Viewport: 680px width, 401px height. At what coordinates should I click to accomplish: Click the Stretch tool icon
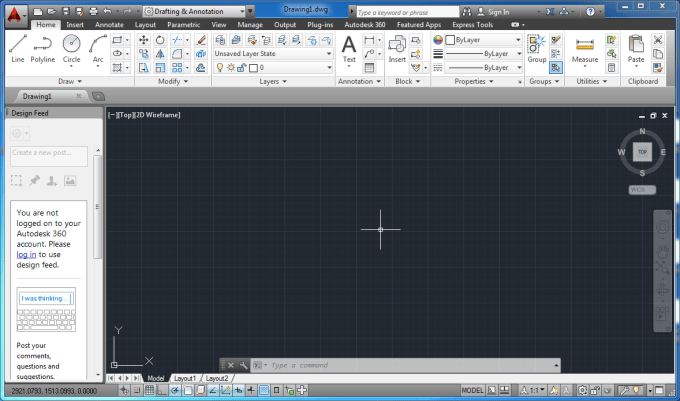(144, 68)
